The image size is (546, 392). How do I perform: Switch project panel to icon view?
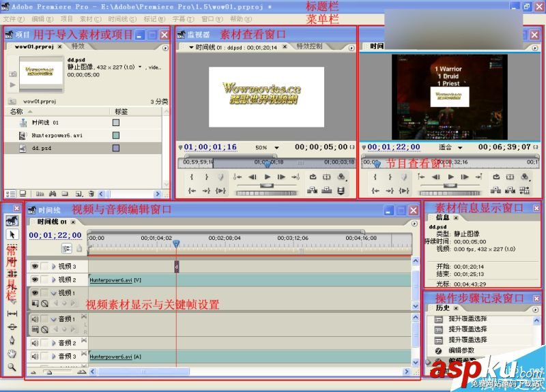23,194
